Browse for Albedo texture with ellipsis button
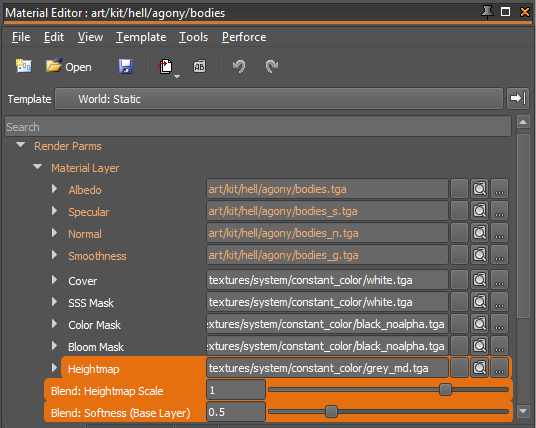 (x=499, y=189)
